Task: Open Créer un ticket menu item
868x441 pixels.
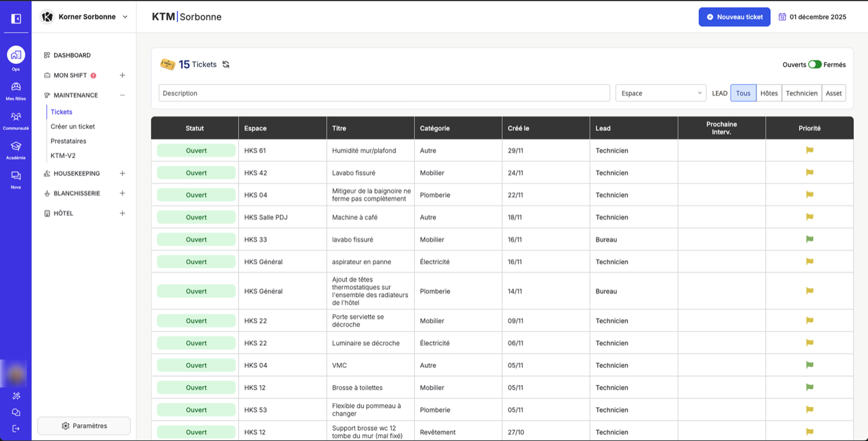Action: point(73,127)
